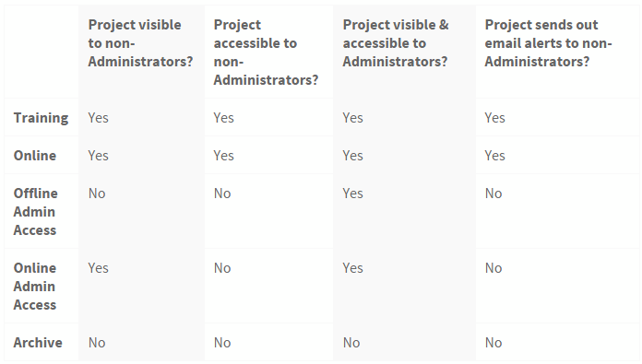Click Online's Yes under email alerts column
The image size is (642, 364).
pyautogui.click(x=495, y=156)
